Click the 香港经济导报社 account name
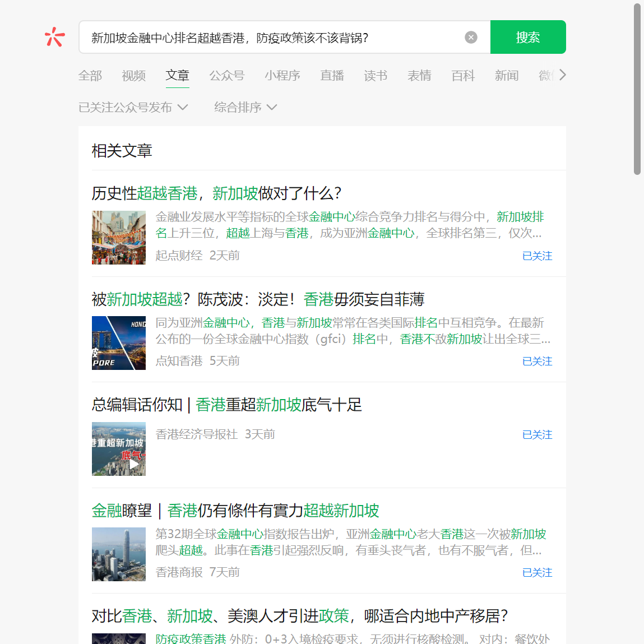 pos(197,434)
